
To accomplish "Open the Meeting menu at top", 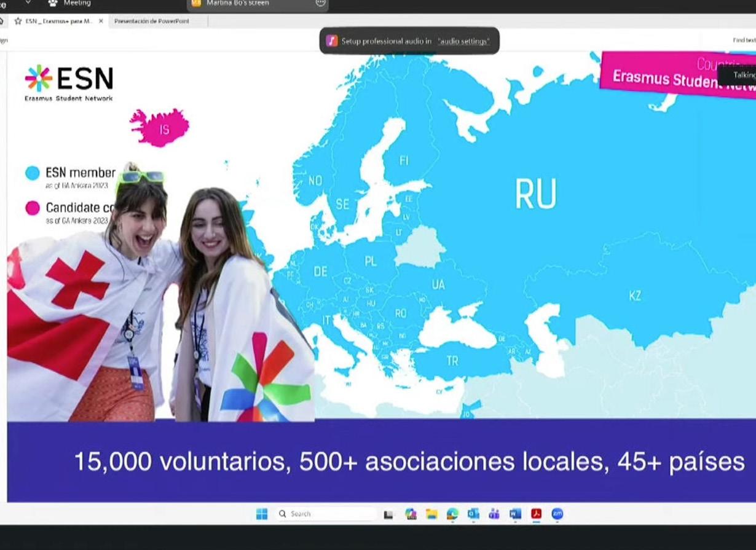I will click(77, 3).
